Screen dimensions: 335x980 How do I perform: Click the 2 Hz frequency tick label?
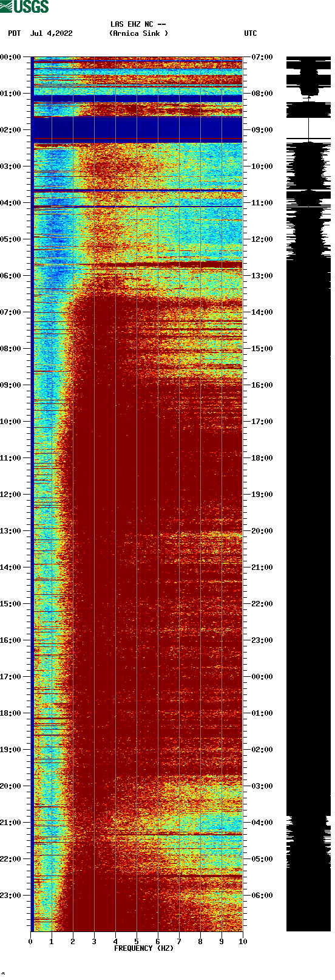pos(73,942)
